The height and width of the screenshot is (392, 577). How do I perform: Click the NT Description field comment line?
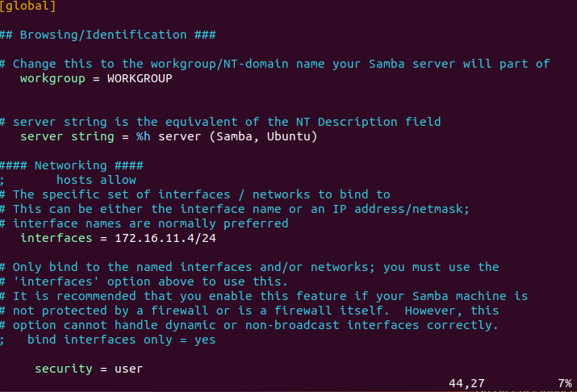click(220, 122)
